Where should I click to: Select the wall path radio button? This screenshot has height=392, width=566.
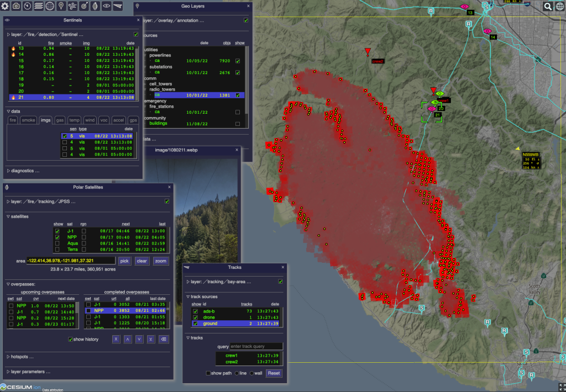(251, 373)
